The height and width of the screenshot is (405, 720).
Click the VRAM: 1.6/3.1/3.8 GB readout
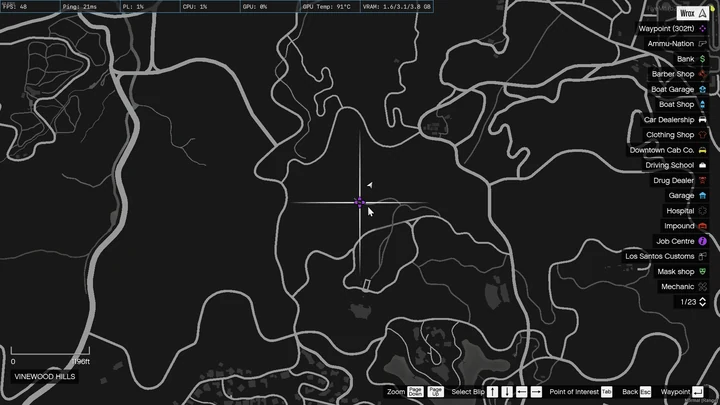(397, 7)
